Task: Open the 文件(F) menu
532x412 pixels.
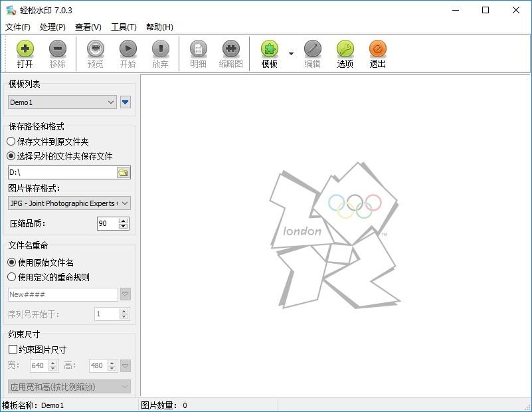Action: pyautogui.click(x=18, y=27)
